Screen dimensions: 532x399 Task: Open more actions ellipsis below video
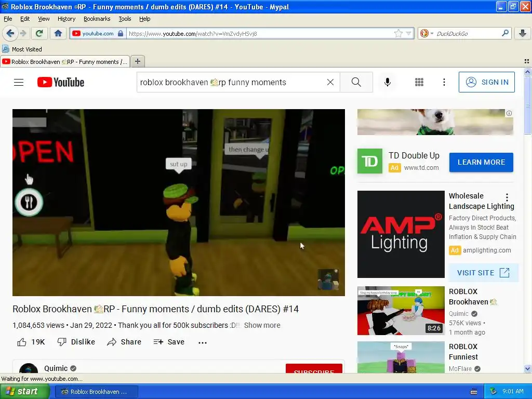(203, 343)
